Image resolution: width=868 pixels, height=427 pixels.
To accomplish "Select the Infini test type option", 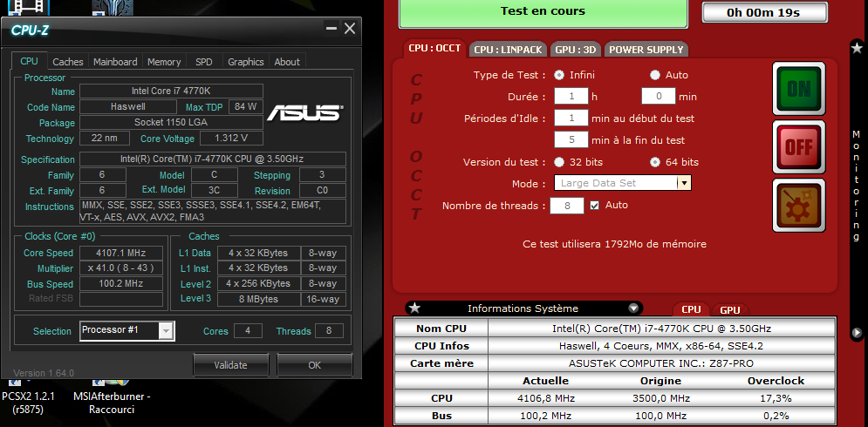I will 559,75.
